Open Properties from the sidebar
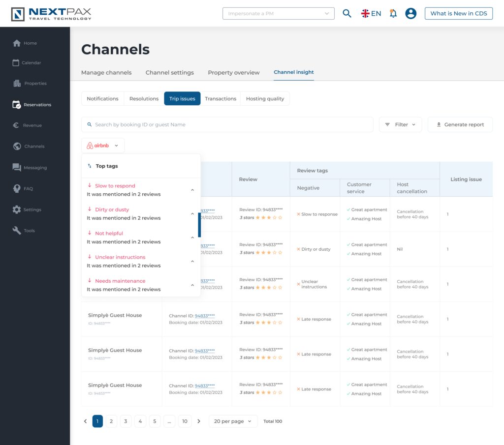 [35, 84]
